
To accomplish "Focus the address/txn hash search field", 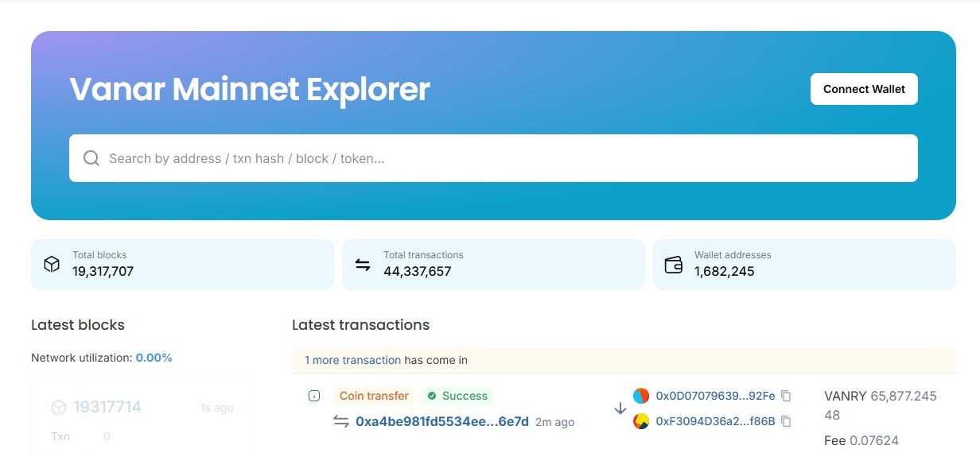I will [x=493, y=158].
